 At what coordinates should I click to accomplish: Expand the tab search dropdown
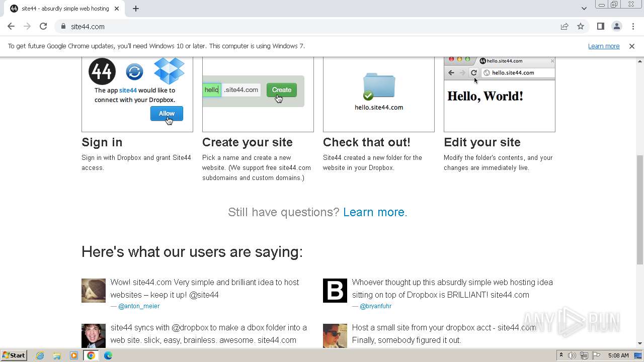click(584, 9)
